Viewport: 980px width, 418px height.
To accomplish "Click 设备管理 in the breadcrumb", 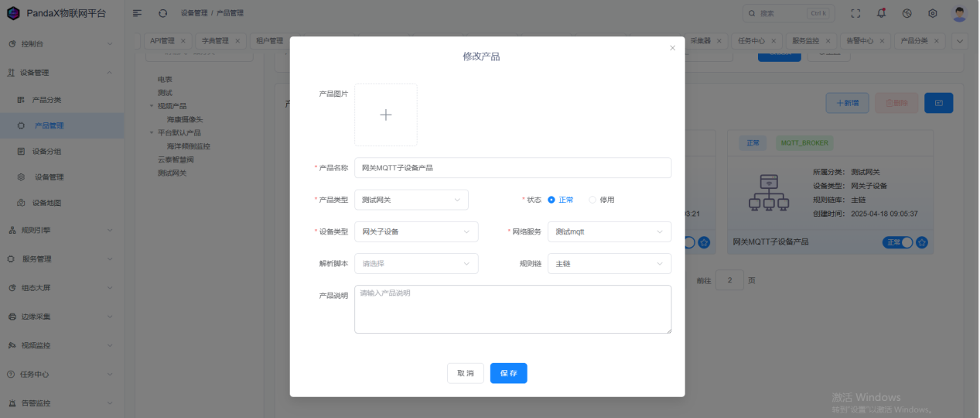I will 194,13.
